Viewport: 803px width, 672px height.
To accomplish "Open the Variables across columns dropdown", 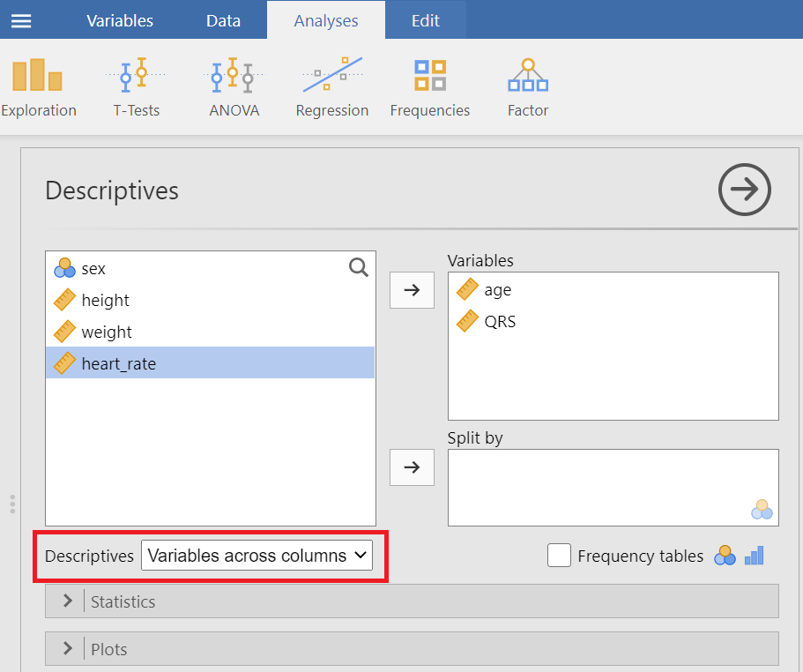I will 257,556.
